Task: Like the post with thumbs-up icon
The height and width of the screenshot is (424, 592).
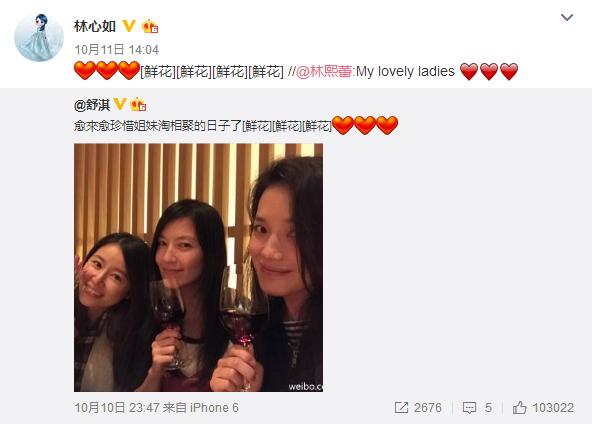Action: 520,408
